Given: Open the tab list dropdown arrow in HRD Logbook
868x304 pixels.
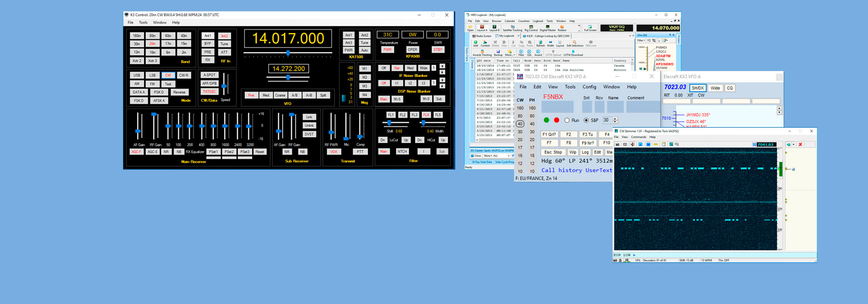Looking at the screenshot, I should coord(630,36).
